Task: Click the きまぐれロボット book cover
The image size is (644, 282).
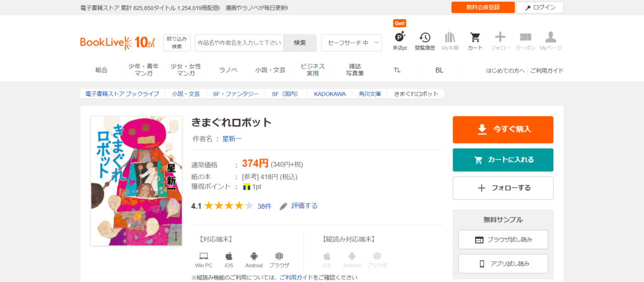Action: [x=136, y=181]
